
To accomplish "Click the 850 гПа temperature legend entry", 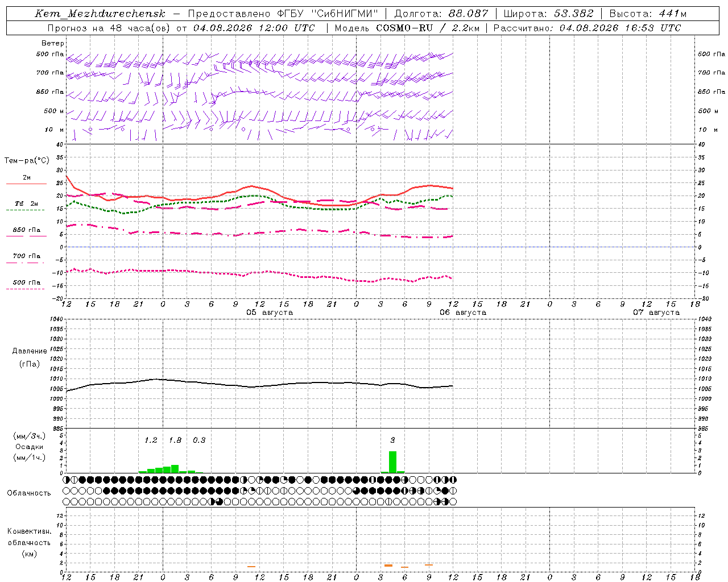I will 26,230.
